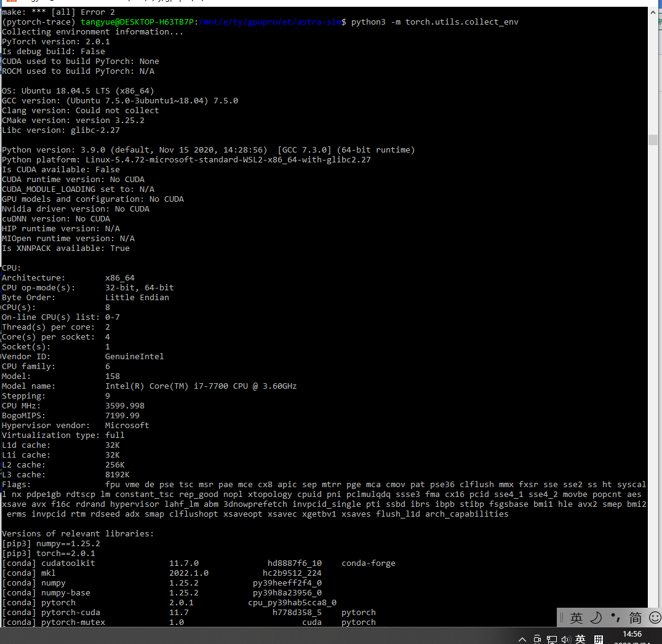Toggle 简 simplified/traditional Chinese on language bar

[636, 618]
